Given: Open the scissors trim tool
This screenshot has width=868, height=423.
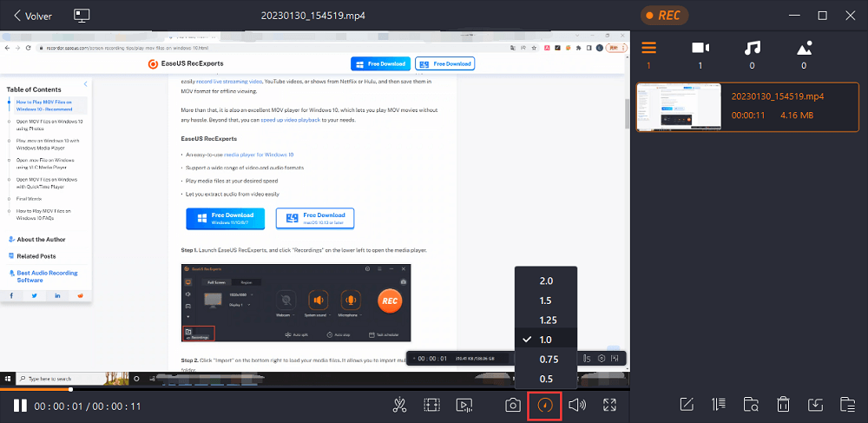Looking at the screenshot, I should pos(399,406).
